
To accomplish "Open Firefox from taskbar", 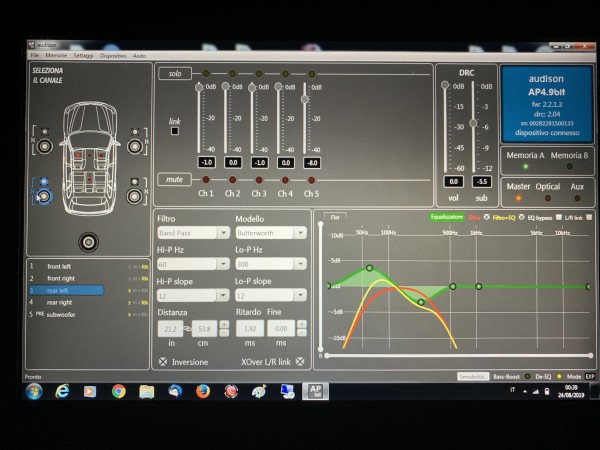I will (203, 391).
